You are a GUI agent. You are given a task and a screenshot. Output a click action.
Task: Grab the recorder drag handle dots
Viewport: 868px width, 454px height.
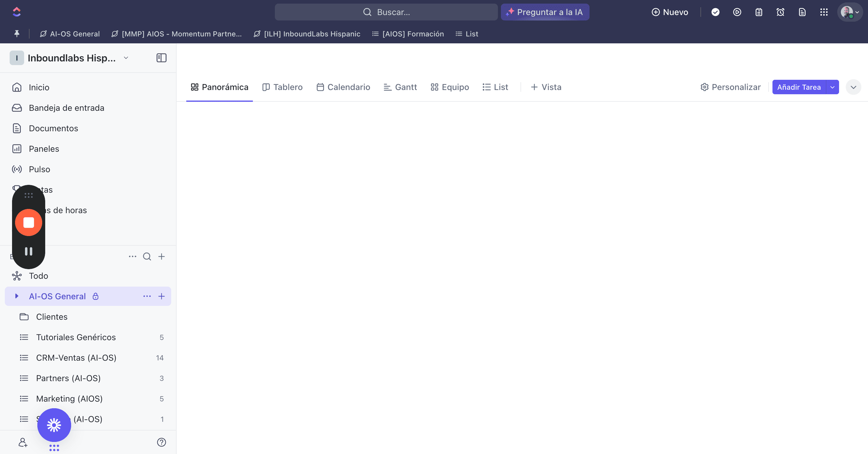point(29,195)
